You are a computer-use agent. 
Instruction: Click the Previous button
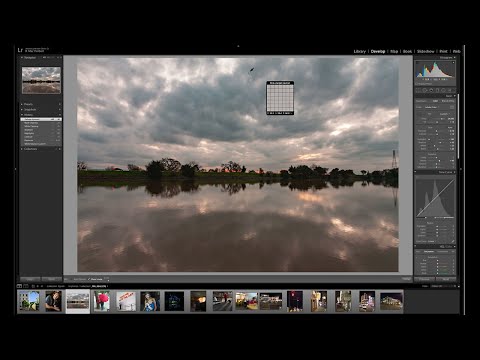coord(424,279)
